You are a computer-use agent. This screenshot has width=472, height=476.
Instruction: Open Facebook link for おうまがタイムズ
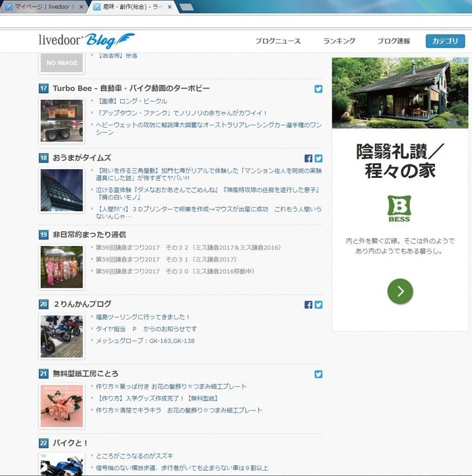click(308, 158)
